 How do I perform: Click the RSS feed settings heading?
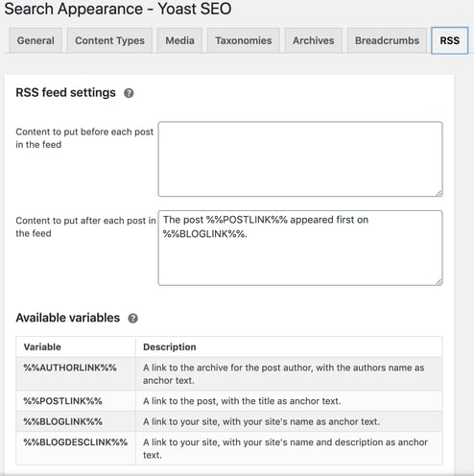tap(65, 93)
